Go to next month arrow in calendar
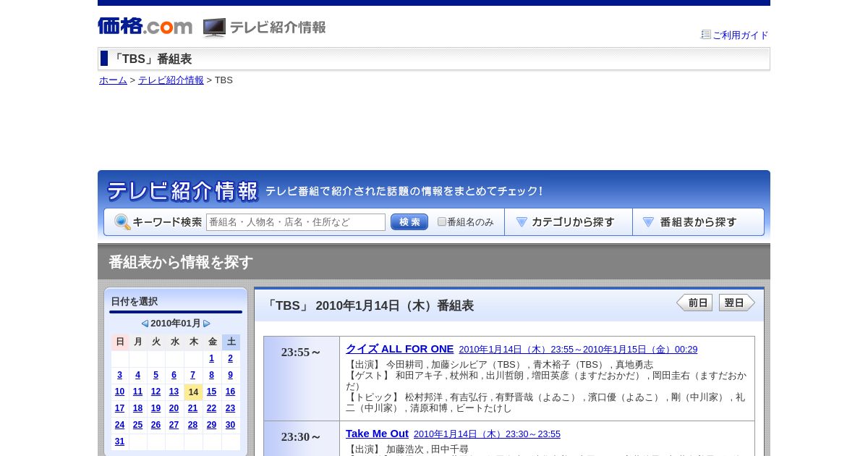Screen dimensions: 868x456 [x=207, y=324]
